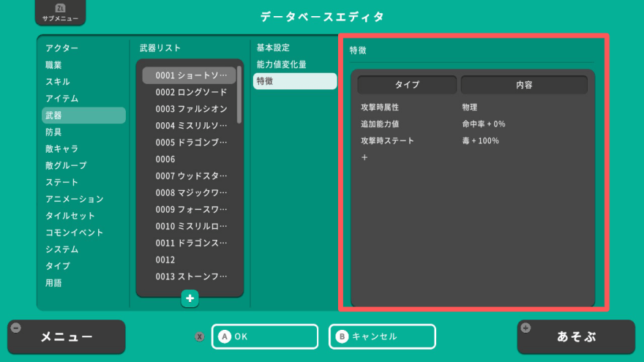Open the 基本設定 tab

(273, 48)
